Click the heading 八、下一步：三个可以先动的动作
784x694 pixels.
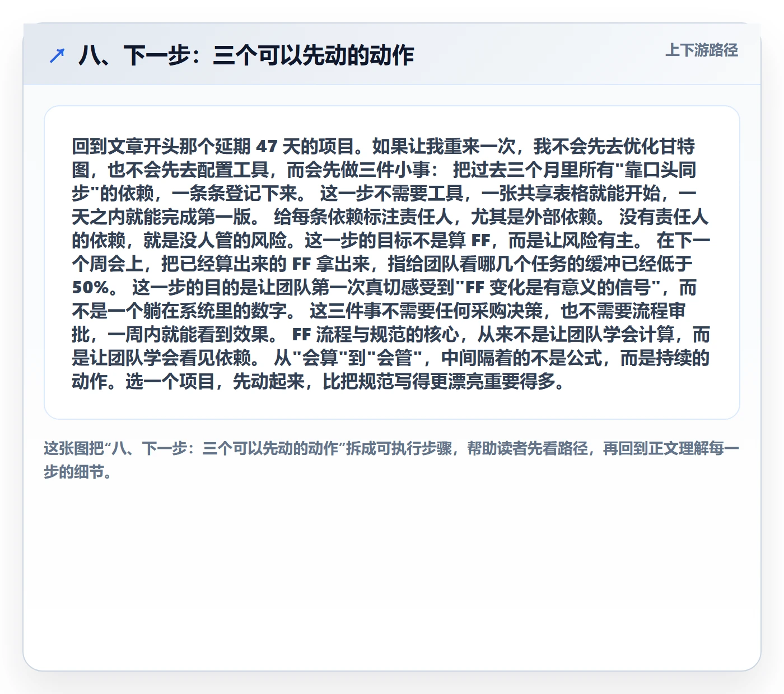(x=246, y=55)
